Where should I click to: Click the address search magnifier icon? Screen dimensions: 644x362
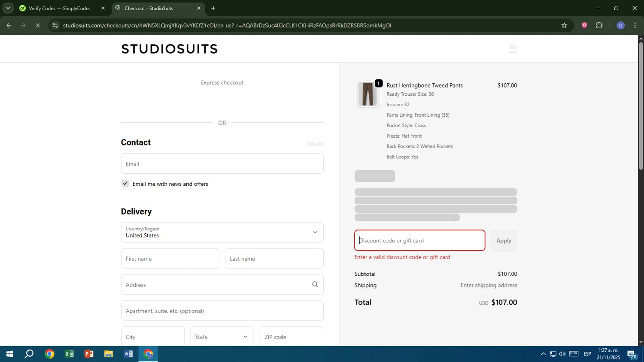tap(315, 284)
